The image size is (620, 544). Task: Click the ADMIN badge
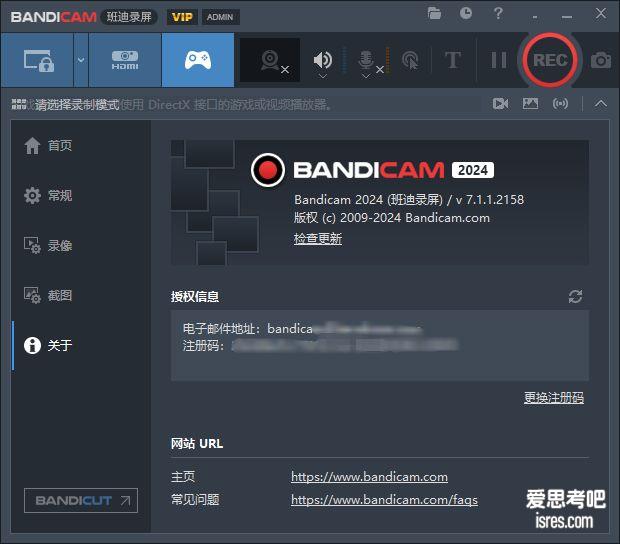coord(220,17)
